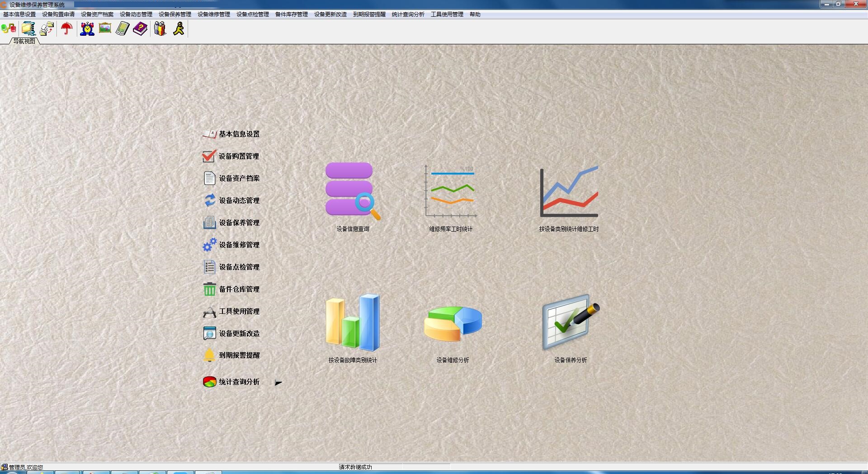Select 备件仓库管理 in the navigation panel
This screenshot has width=868, height=474.
(x=231, y=289)
